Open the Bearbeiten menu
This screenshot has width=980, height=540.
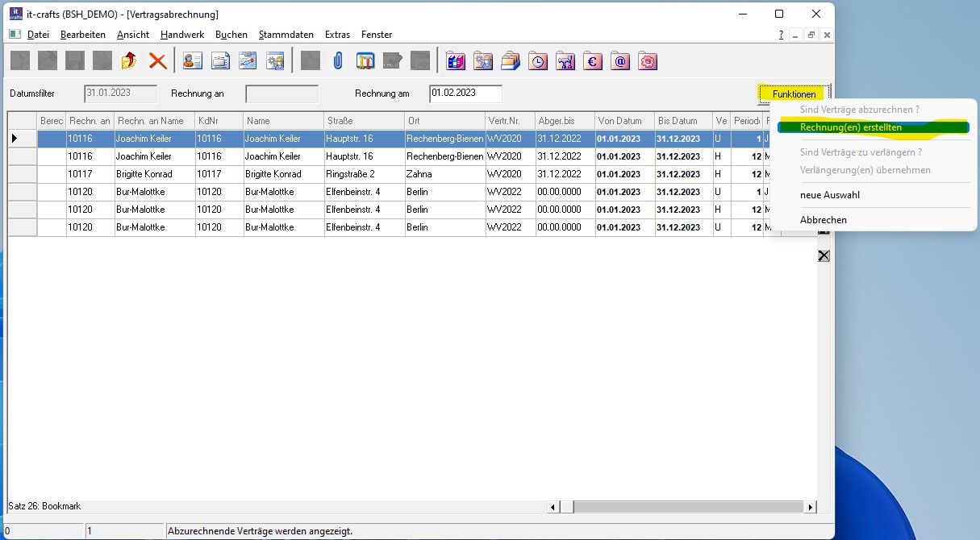pos(83,35)
